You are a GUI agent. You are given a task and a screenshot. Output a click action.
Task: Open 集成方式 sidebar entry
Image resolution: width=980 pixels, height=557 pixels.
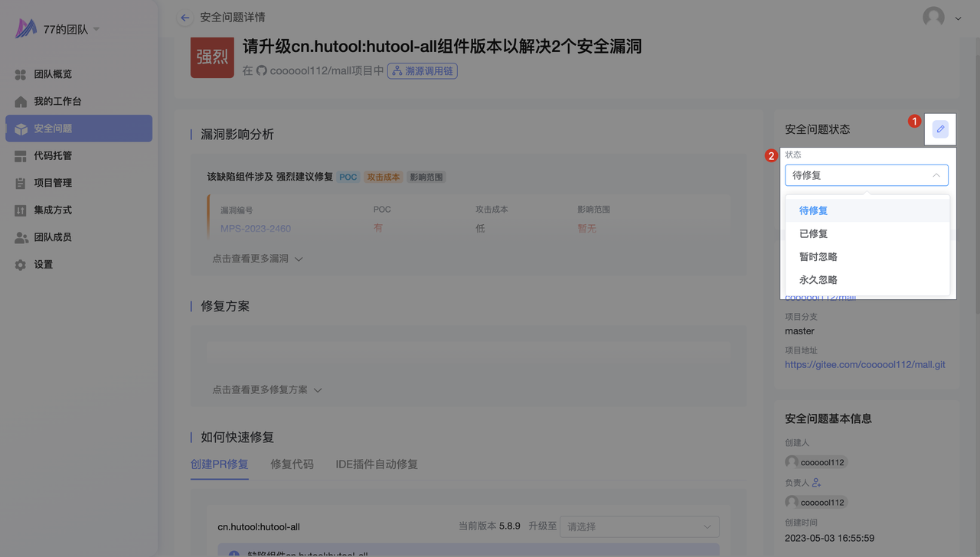[x=53, y=210]
